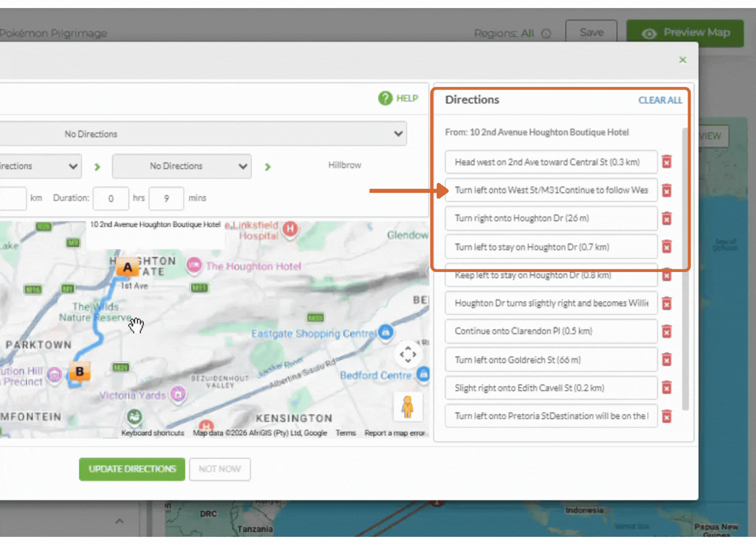Open the Help question mark icon

(x=385, y=98)
